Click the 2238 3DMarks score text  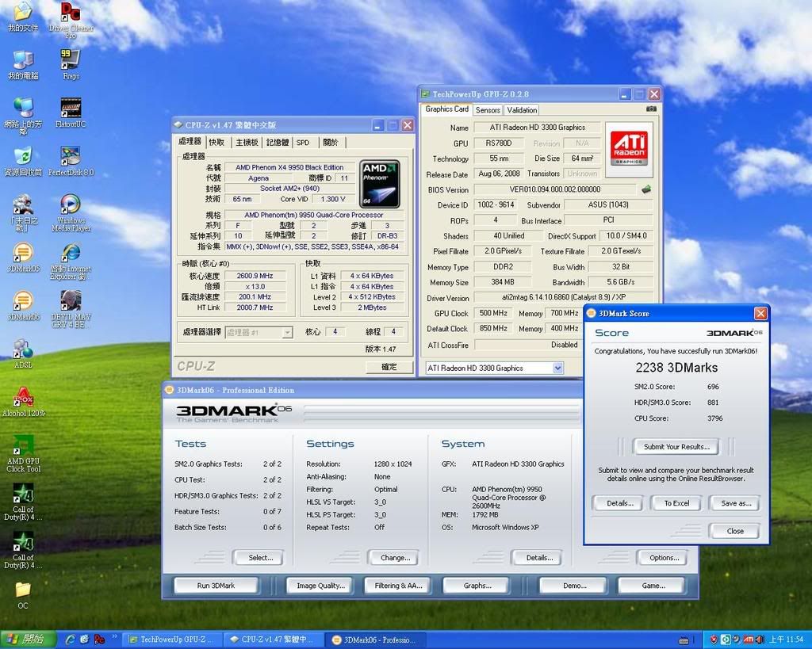pyautogui.click(x=676, y=368)
